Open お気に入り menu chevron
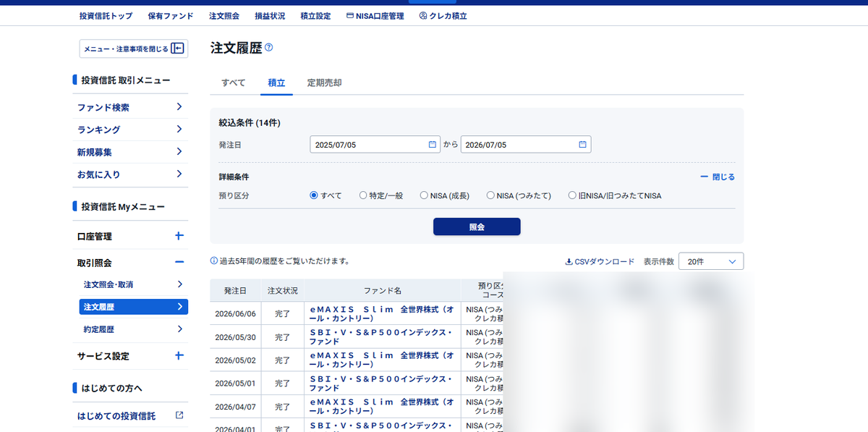868x432 pixels. tap(179, 174)
